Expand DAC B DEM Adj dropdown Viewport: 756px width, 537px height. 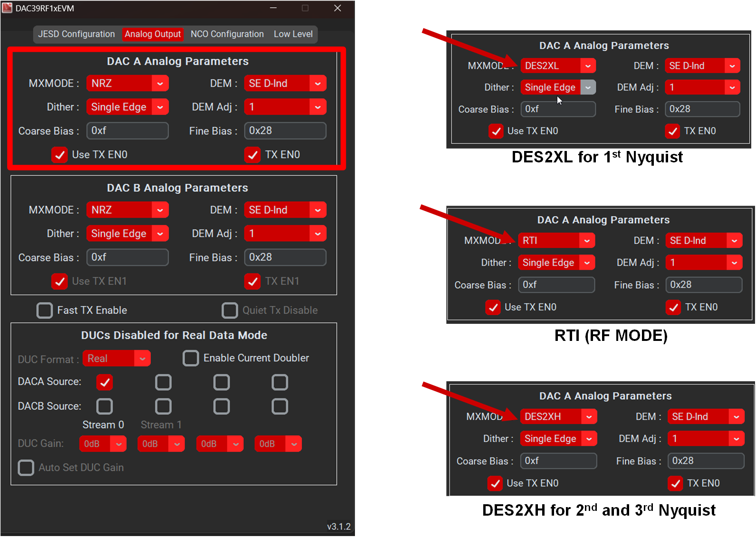(x=285, y=234)
